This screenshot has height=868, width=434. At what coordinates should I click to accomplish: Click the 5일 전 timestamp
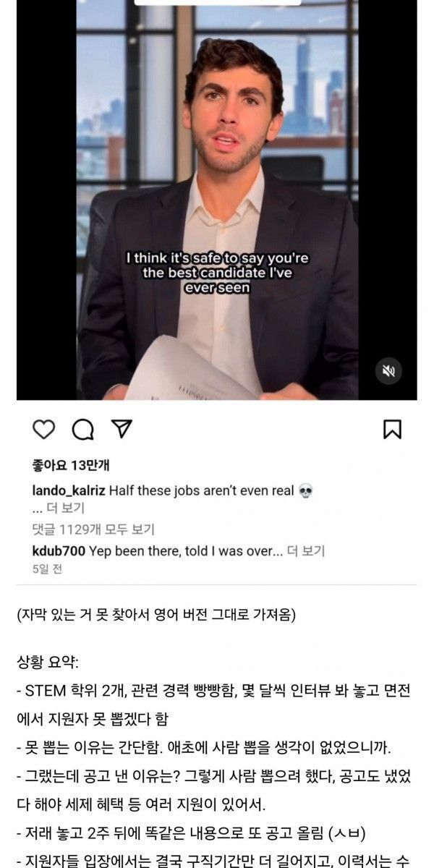47,569
